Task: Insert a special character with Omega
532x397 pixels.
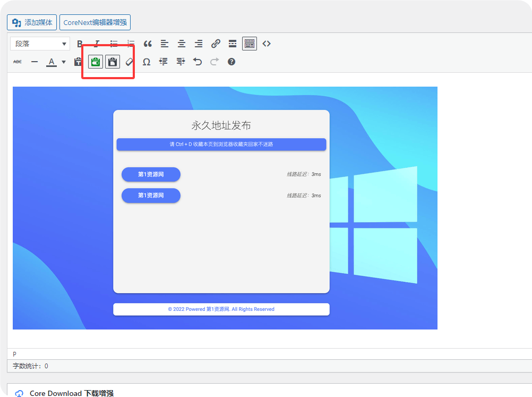Action: (146, 62)
